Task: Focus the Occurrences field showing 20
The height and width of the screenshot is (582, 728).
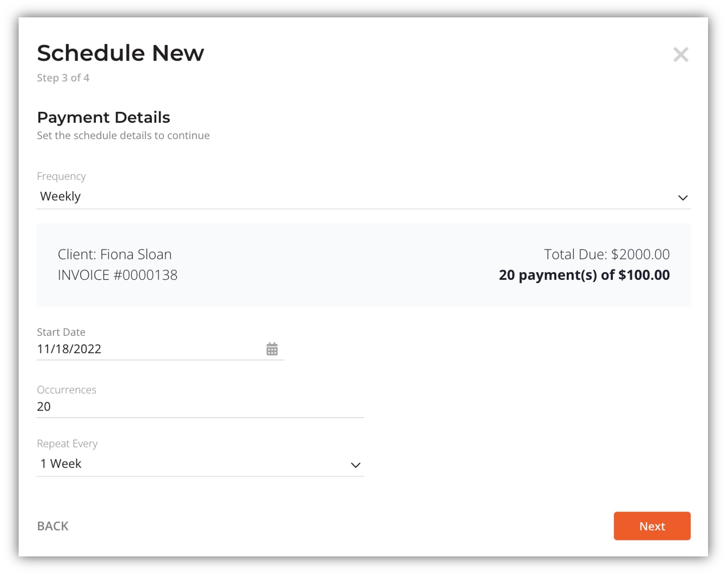Action: click(x=200, y=407)
